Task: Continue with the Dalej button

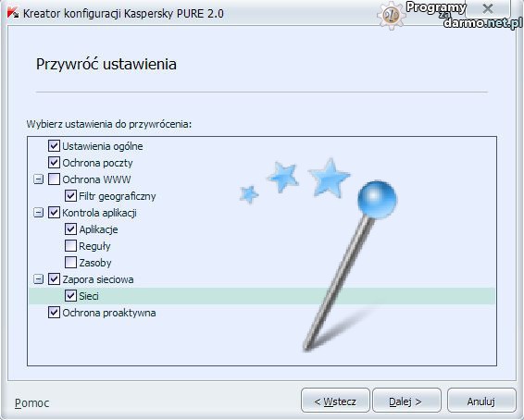Action: (x=406, y=401)
